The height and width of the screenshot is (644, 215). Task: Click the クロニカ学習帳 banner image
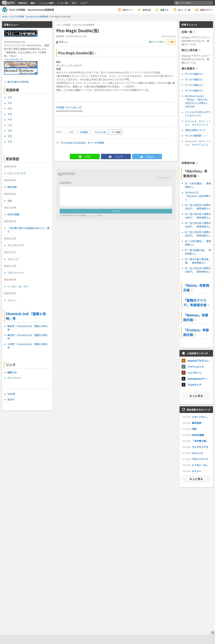tap(21, 33)
